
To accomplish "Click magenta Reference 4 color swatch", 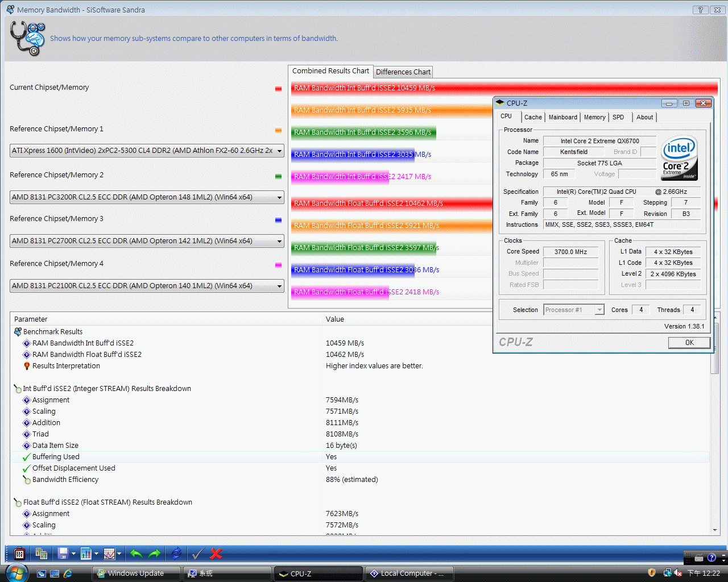I will tap(278, 265).
